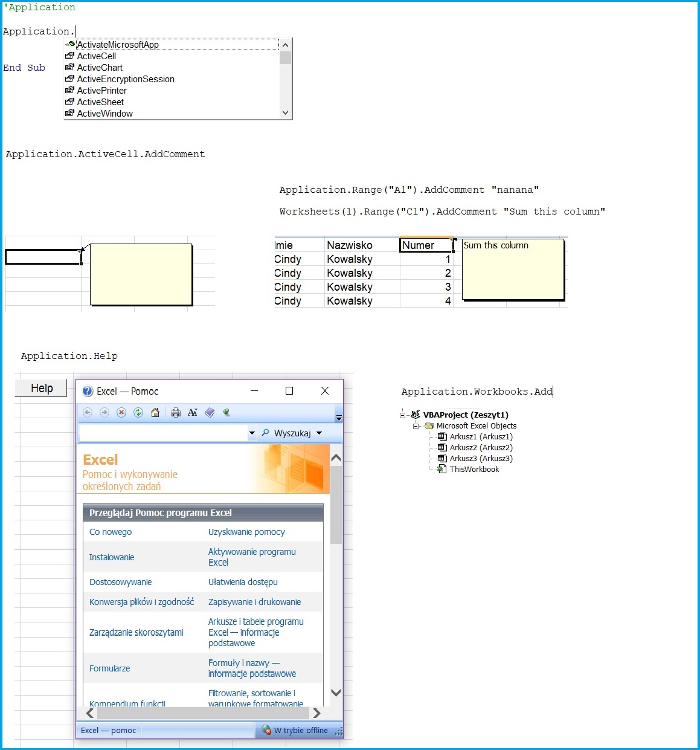Collapse the Microsoft Excel Objects folder

click(x=416, y=425)
